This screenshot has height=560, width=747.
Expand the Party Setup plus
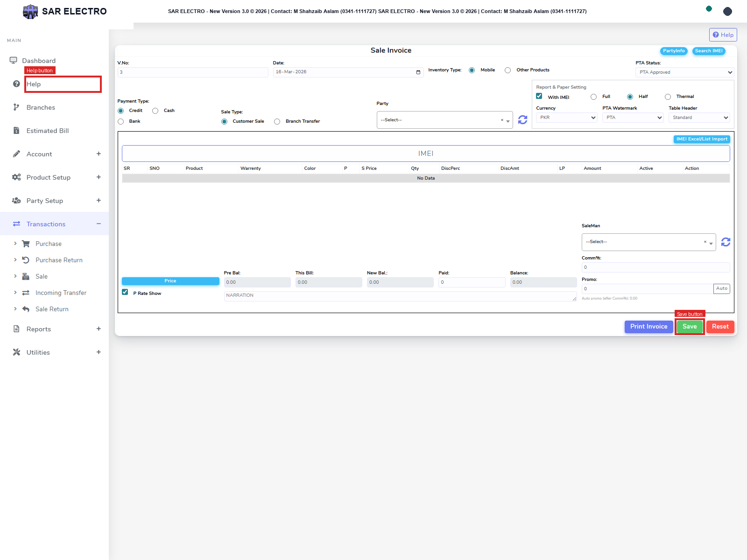(99, 200)
